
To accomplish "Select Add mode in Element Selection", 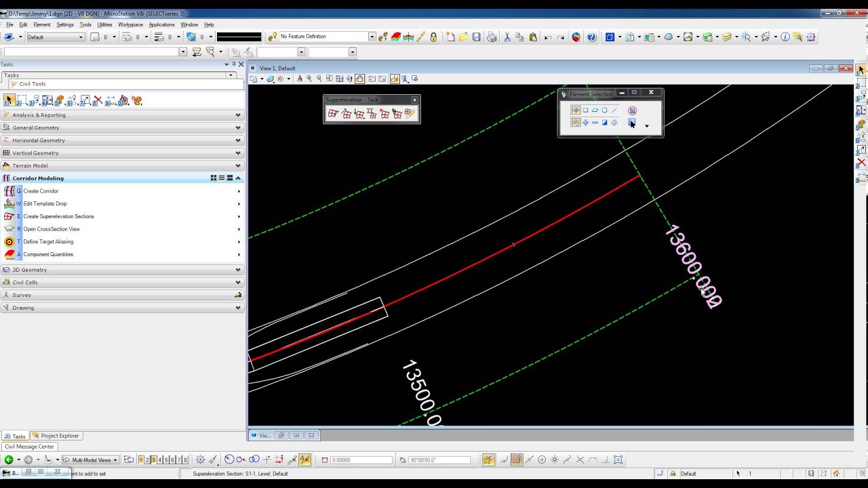I will (x=585, y=123).
